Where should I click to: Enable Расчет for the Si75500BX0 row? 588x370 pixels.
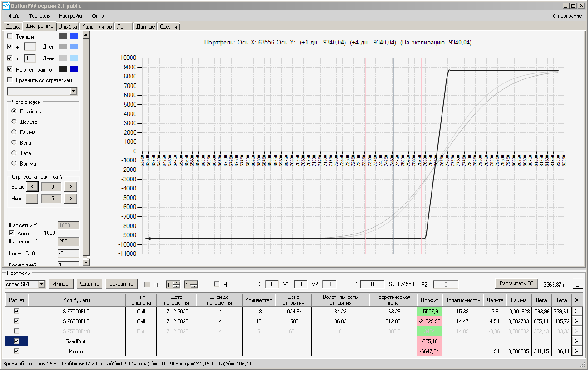pos(17,331)
